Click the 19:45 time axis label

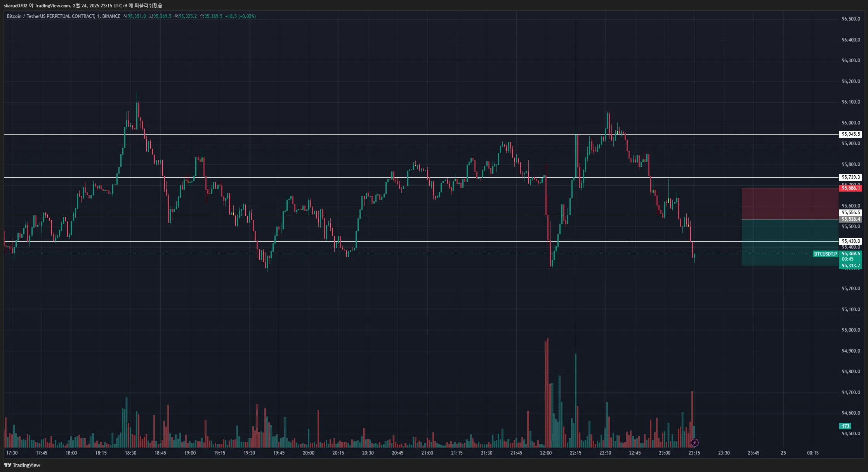coord(279,453)
